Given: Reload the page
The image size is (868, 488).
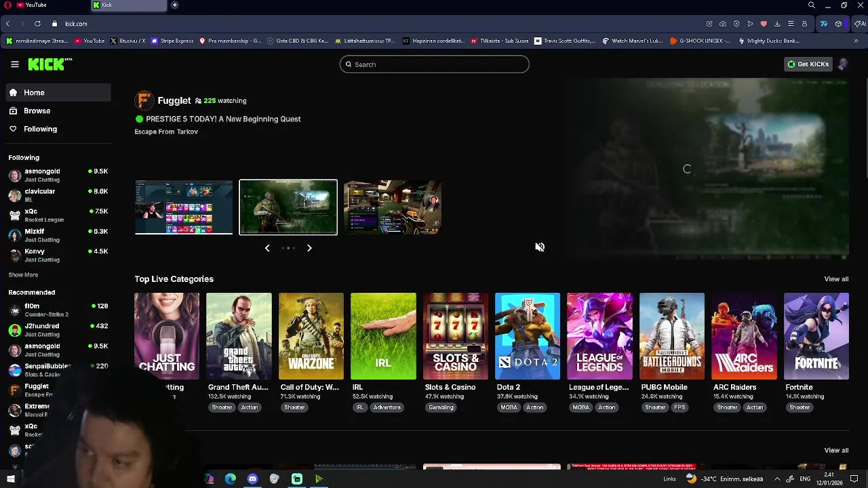Looking at the screenshot, I should point(37,24).
